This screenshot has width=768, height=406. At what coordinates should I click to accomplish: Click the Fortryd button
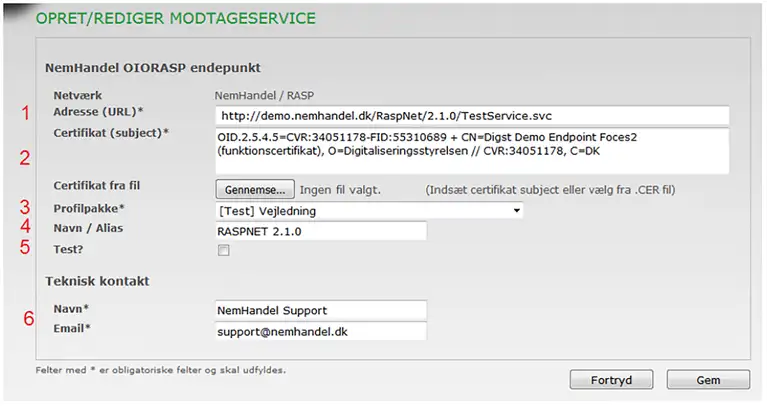[611, 380]
